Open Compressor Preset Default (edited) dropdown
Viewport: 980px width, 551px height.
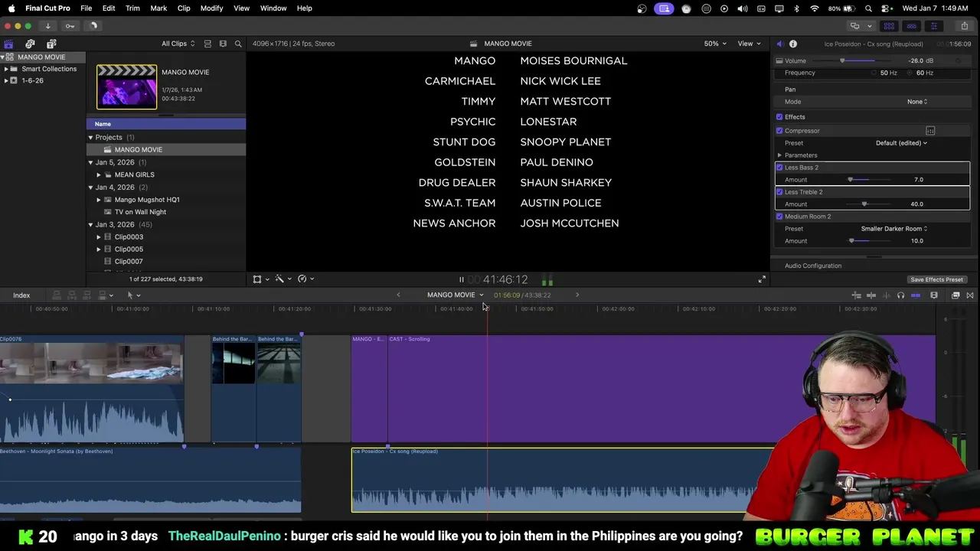901,143
